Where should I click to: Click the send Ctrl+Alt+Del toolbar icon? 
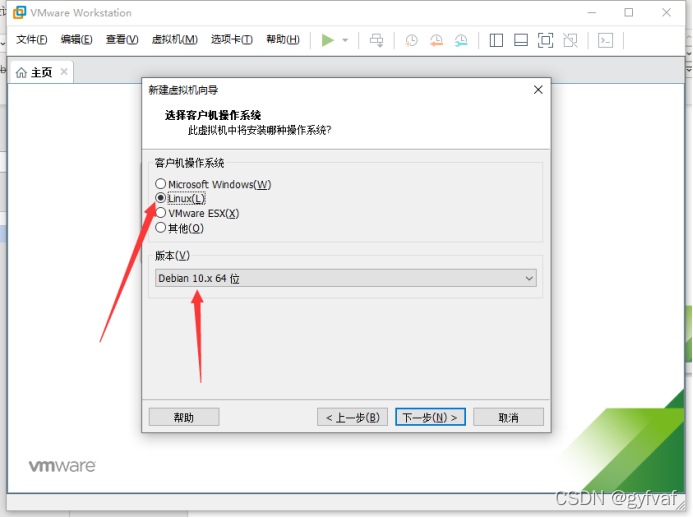[377, 40]
